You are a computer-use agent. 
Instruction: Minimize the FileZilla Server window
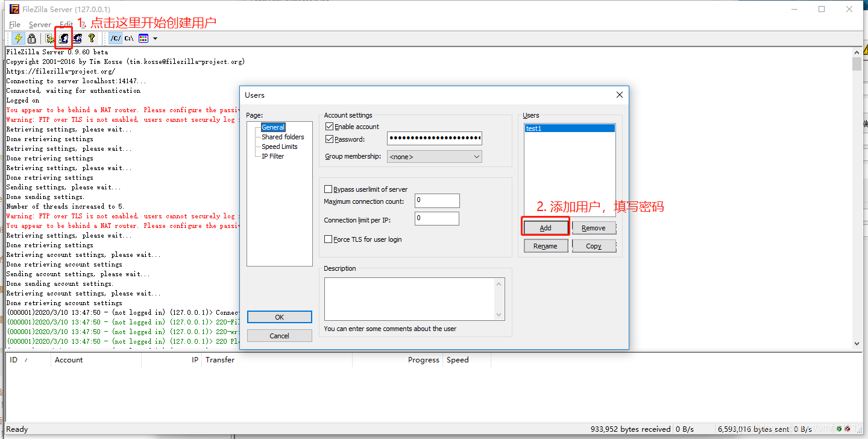pyautogui.click(x=794, y=9)
